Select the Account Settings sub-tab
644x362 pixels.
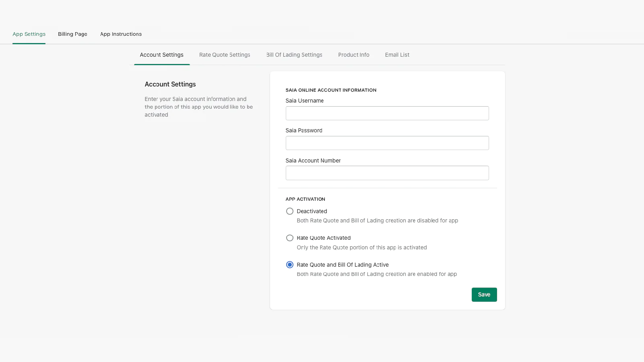tap(162, 55)
